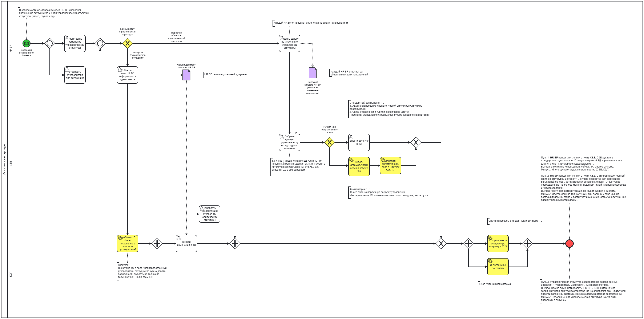Viewport: 644px width, 319px height.
Task: Click parallel gateway right after 'Доработка 1С' task
Action: tap(157, 243)
